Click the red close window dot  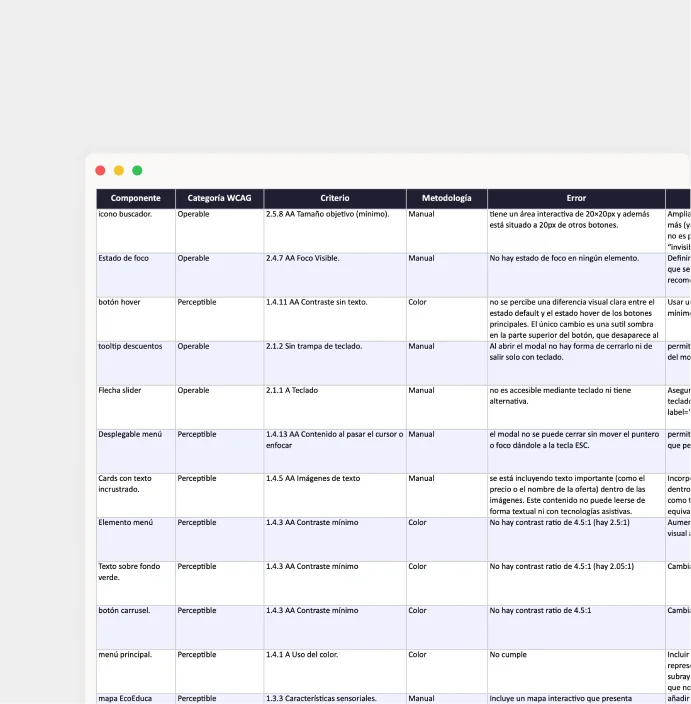click(x=100, y=171)
